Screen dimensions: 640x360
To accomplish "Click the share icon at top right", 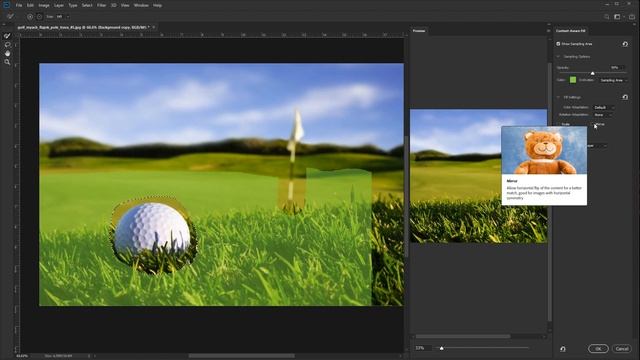I will [632, 17].
